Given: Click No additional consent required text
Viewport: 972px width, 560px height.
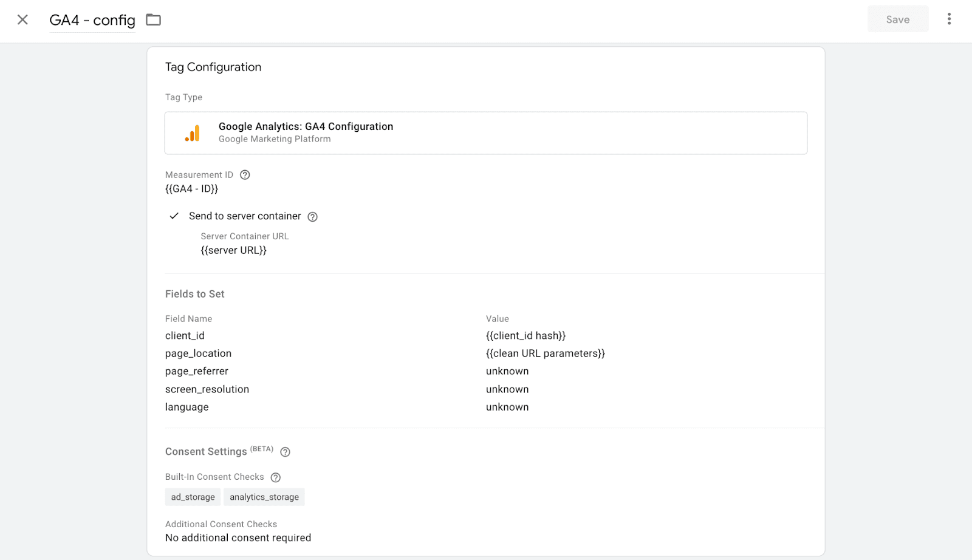Looking at the screenshot, I should click(x=238, y=538).
